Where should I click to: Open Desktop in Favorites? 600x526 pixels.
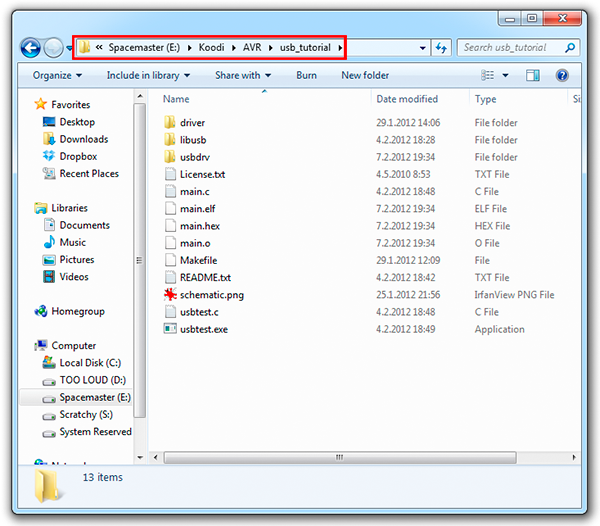coord(77,122)
